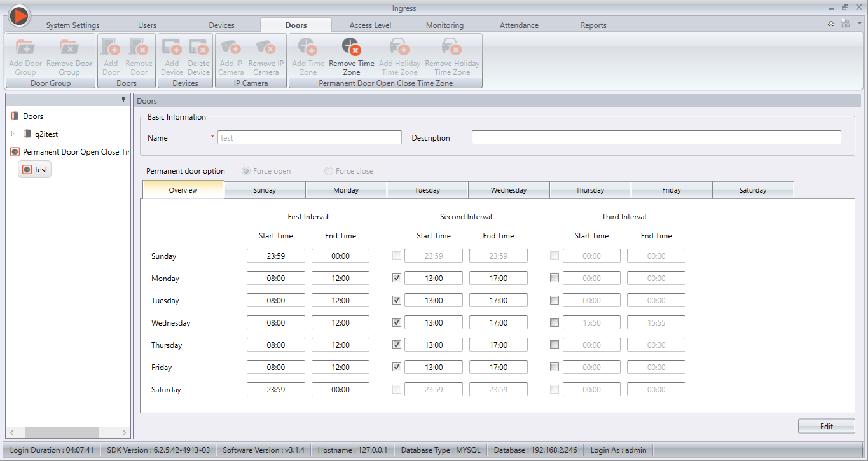Viewport: 868px width, 461px height.
Task: Click the Add Time Zone icon
Action: [308, 48]
